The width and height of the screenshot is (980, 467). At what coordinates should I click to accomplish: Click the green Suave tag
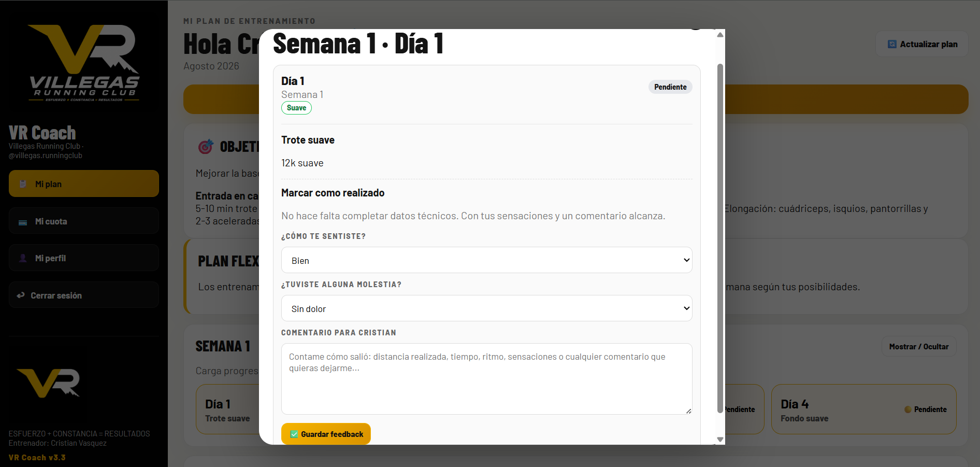296,108
